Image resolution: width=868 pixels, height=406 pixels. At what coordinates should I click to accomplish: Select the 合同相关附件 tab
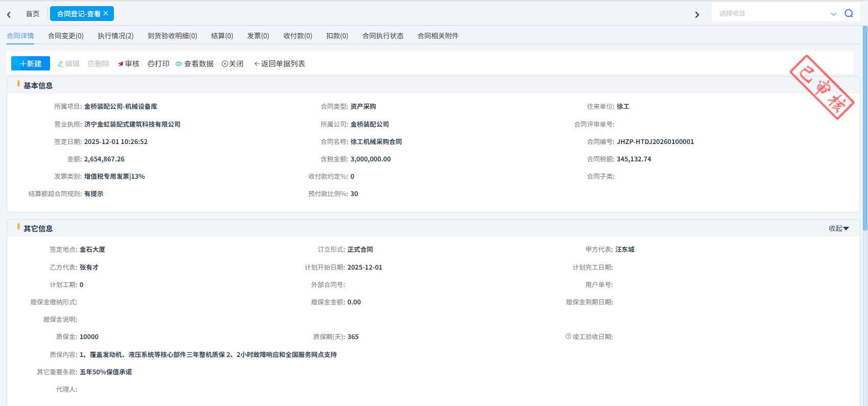[438, 36]
